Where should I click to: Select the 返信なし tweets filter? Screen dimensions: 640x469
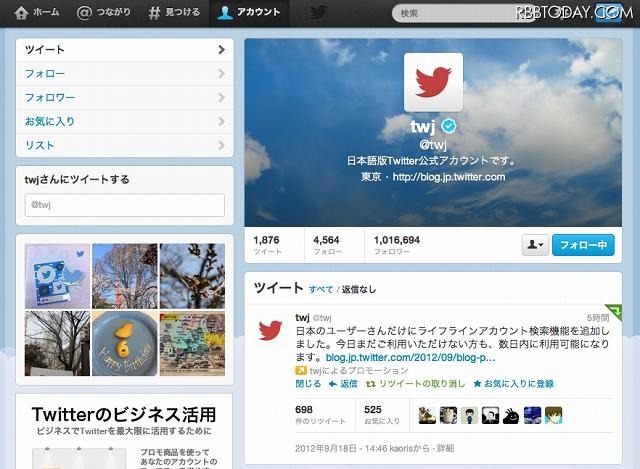[359, 289]
